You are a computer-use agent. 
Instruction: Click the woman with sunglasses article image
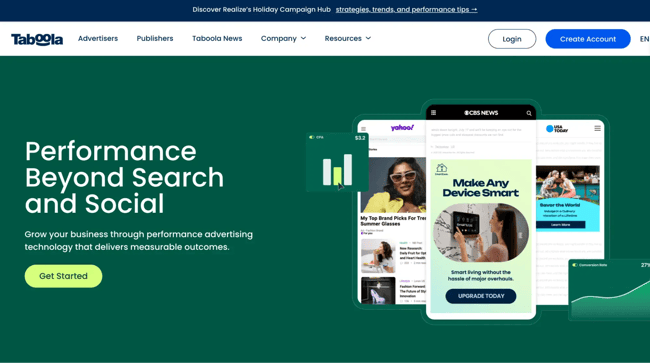pos(393,185)
